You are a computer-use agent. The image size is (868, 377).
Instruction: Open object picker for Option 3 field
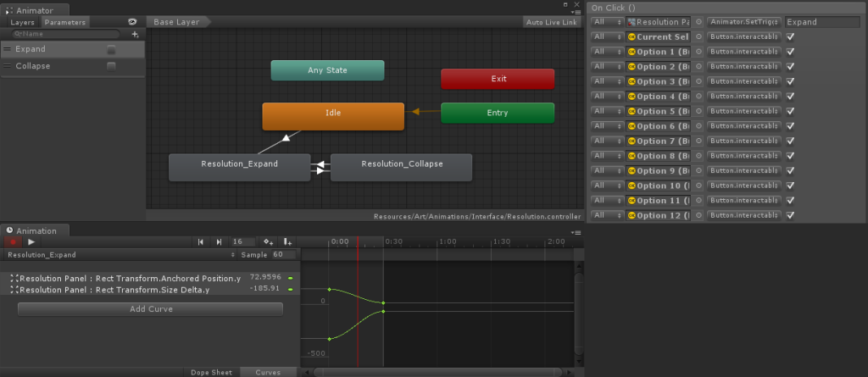(x=698, y=81)
